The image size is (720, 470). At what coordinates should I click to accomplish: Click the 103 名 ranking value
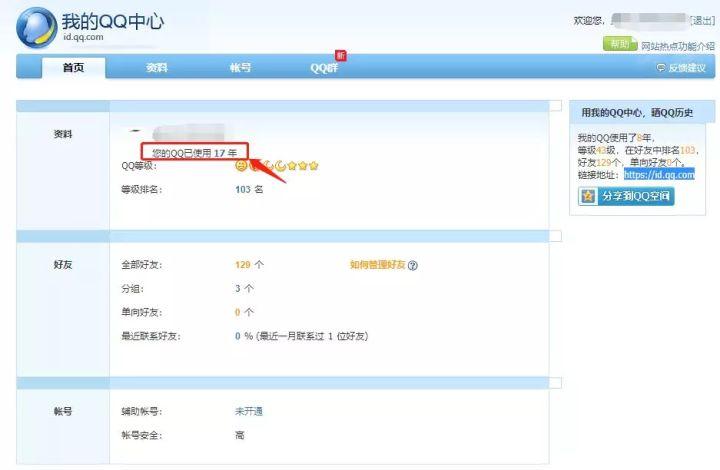[249, 189]
